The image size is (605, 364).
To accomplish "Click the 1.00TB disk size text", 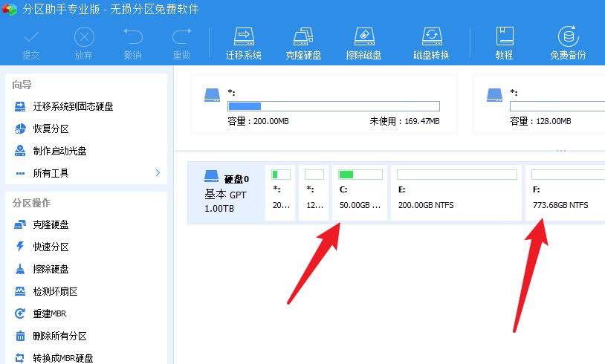I will (219, 209).
